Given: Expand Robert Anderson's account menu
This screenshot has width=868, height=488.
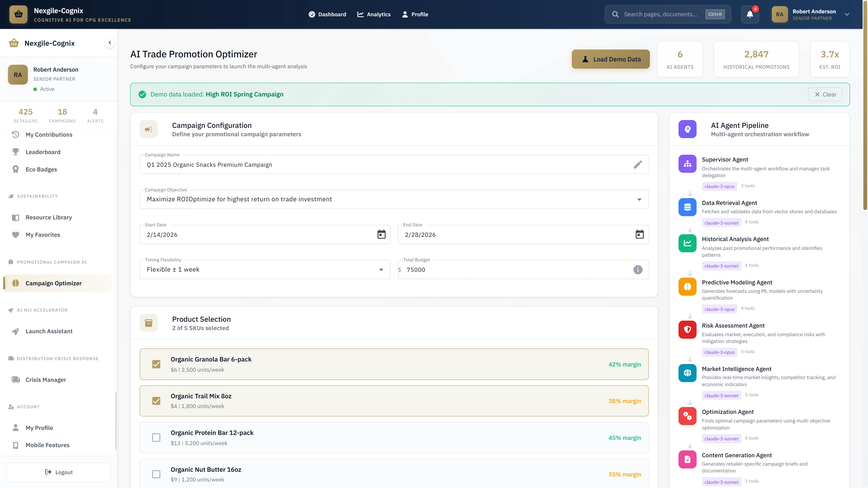Looking at the screenshot, I should [847, 14].
